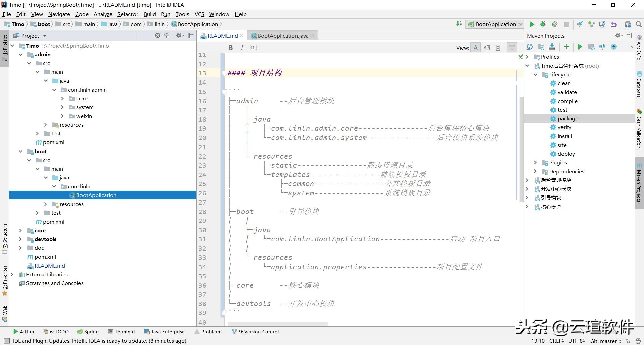The height and width of the screenshot is (345, 644).
Task: Open the Problems tool window
Action: (x=208, y=331)
